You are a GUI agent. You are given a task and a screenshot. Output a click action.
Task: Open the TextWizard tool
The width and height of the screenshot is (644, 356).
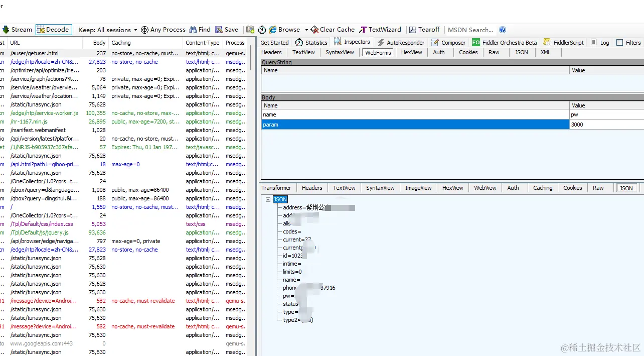[x=380, y=30]
